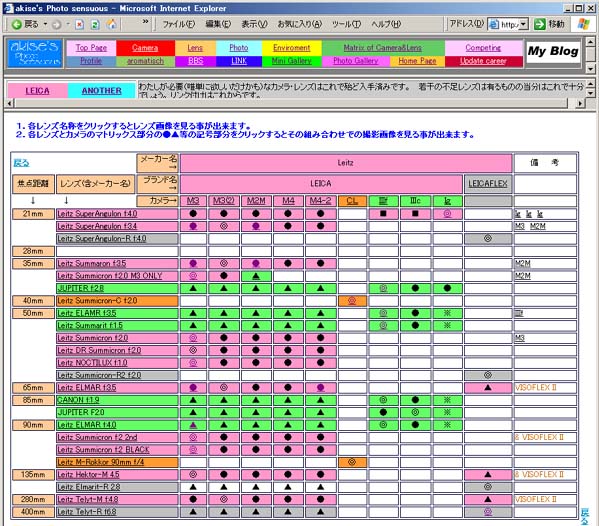Open the ヘルプ(H) menu
Viewport: 599px width, 526px height.
[386, 24]
